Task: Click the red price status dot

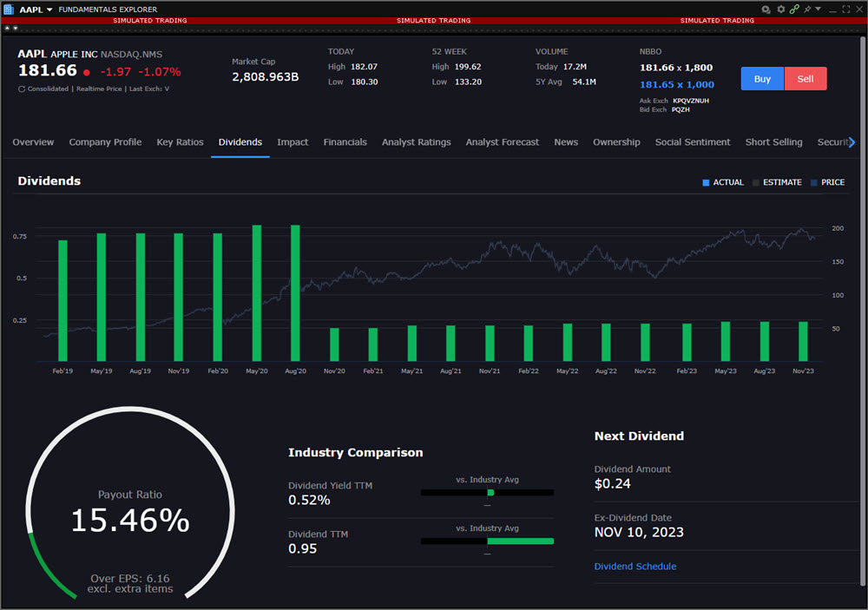Action: (86, 72)
